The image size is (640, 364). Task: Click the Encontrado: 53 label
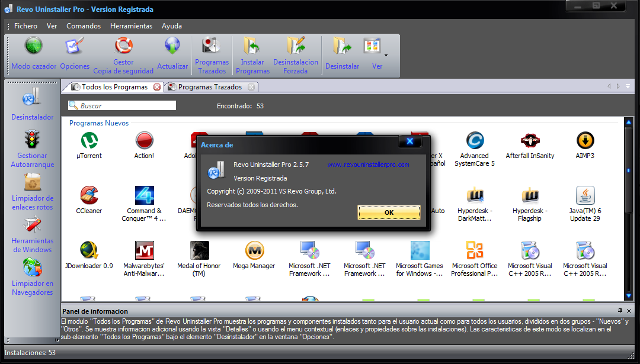click(x=240, y=106)
